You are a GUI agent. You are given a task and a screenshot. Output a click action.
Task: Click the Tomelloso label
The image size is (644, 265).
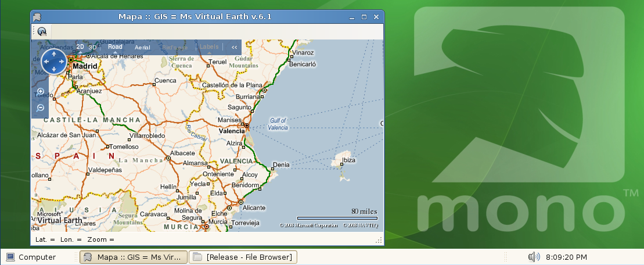(124, 146)
